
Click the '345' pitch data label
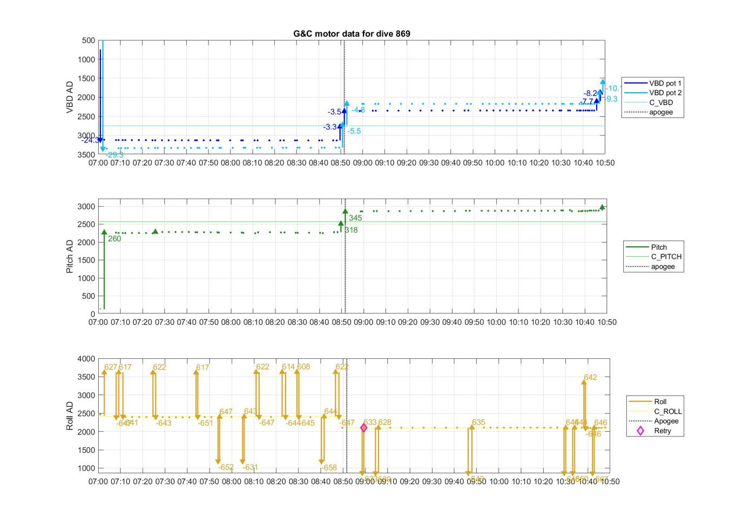tap(355, 218)
